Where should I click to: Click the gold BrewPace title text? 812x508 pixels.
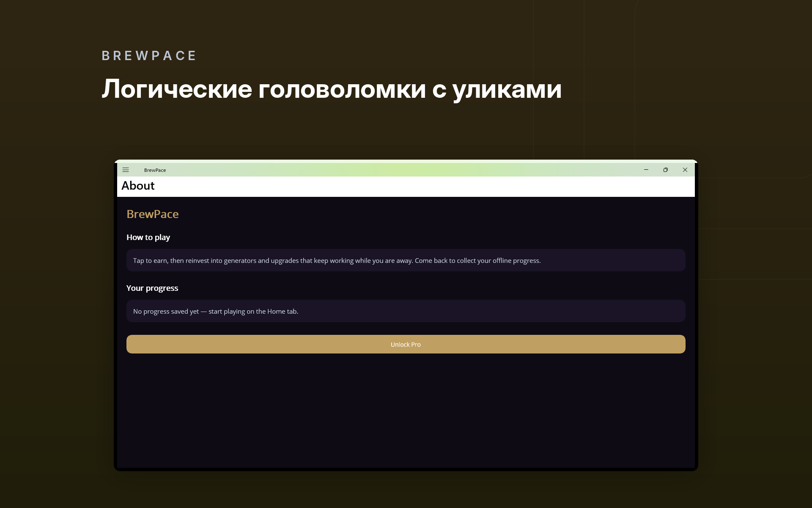coord(152,214)
